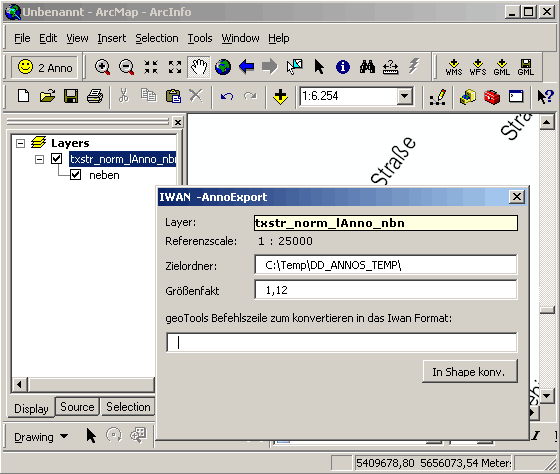This screenshot has width=560, height=474.
Task: Collapse the Layers data frame
Action: (21, 143)
